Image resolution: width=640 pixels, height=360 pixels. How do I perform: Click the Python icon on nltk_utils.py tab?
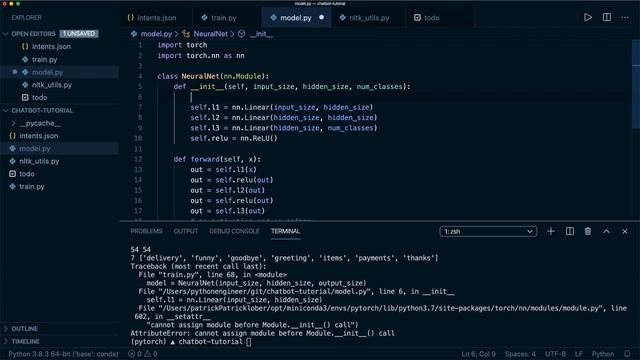342,18
